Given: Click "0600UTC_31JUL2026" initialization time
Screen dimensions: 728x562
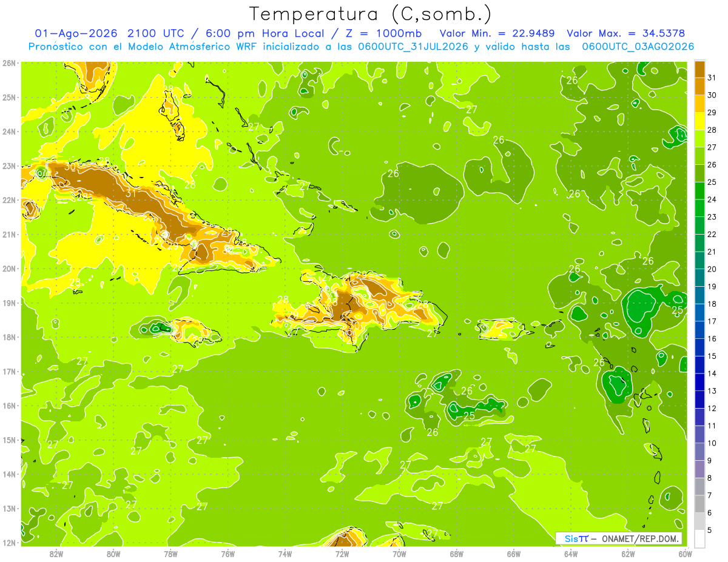Looking at the screenshot, I should coord(413,47).
